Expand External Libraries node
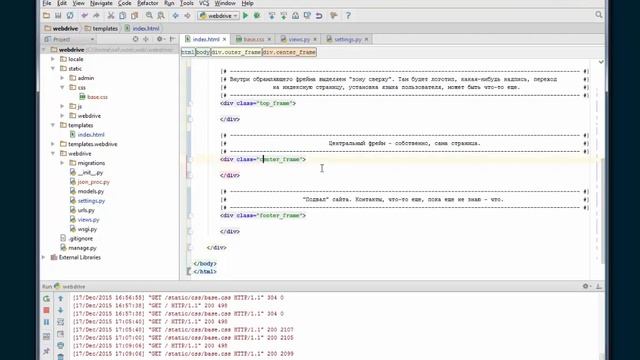 pos(44,258)
